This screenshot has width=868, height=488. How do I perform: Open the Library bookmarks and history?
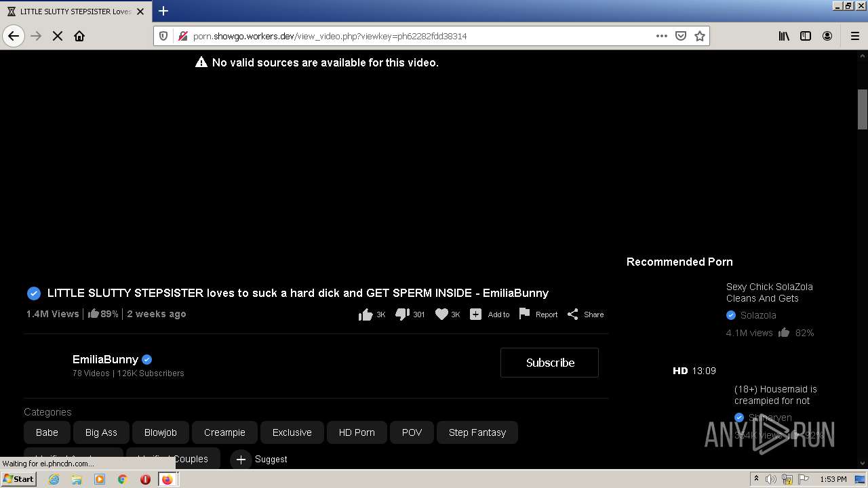click(x=784, y=36)
